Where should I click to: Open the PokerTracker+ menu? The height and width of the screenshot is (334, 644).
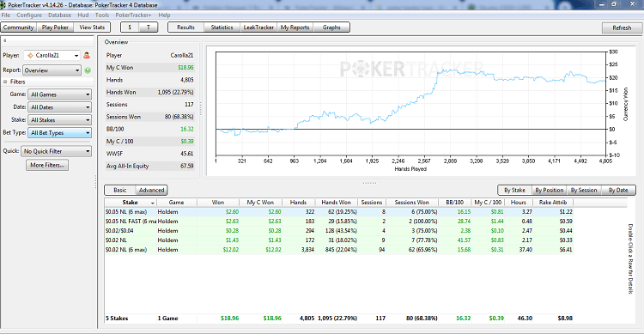coord(133,15)
